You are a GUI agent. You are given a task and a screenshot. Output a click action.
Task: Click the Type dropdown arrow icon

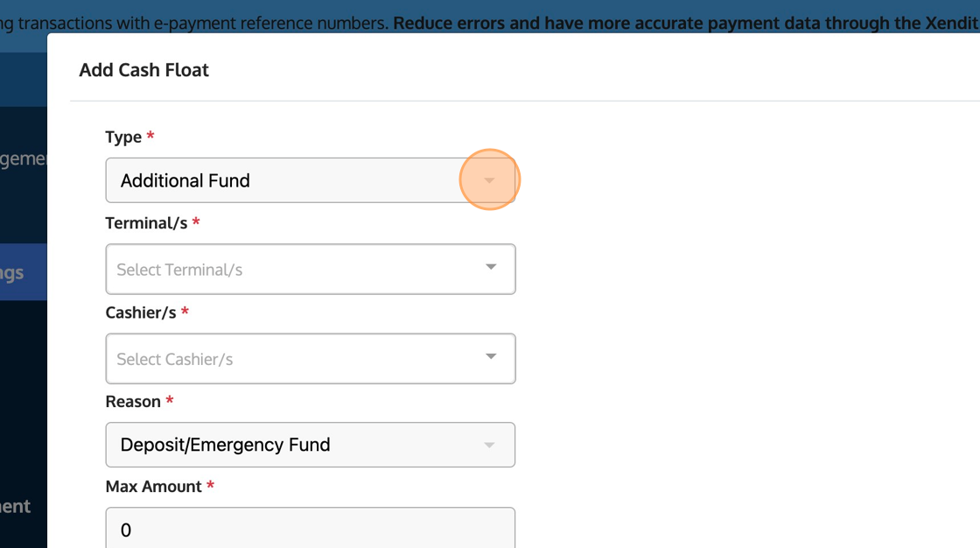coord(490,180)
